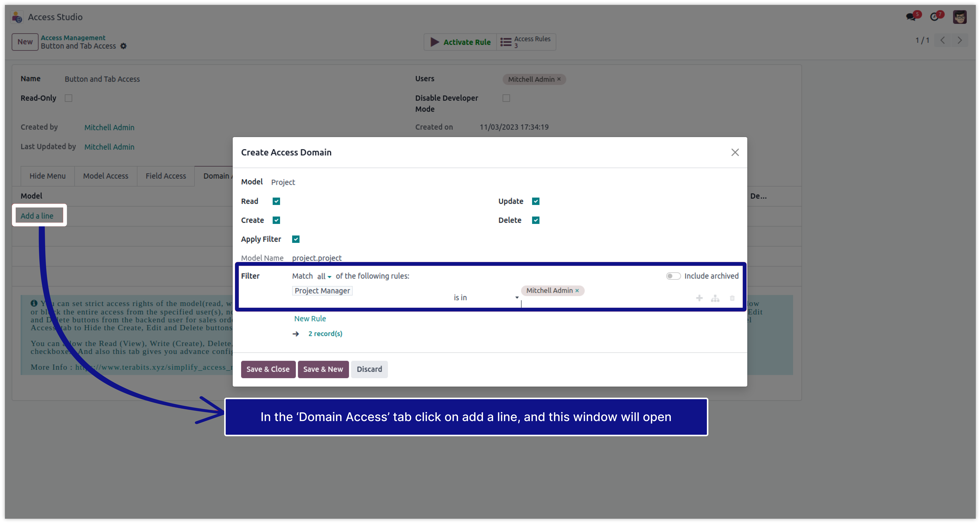980x523 pixels.
Task: Toggle the Create checkbox
Action: 276,220
